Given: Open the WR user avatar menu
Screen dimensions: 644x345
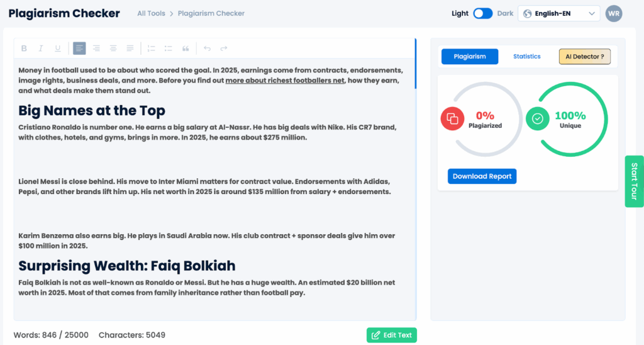Looking at the screenshot, I should (x=614, y=13).
